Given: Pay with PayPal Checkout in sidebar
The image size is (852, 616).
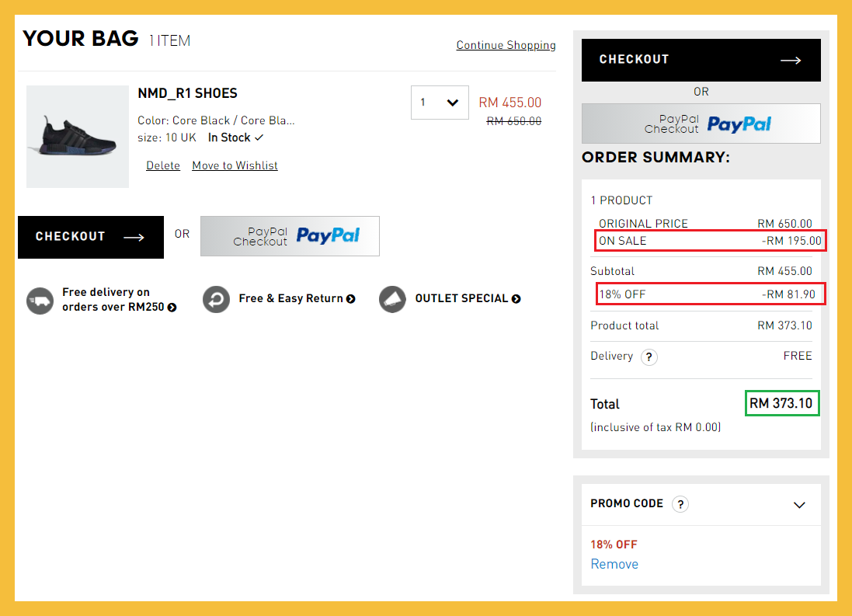Looking at the screenshot, I should (x=701, y=124).
